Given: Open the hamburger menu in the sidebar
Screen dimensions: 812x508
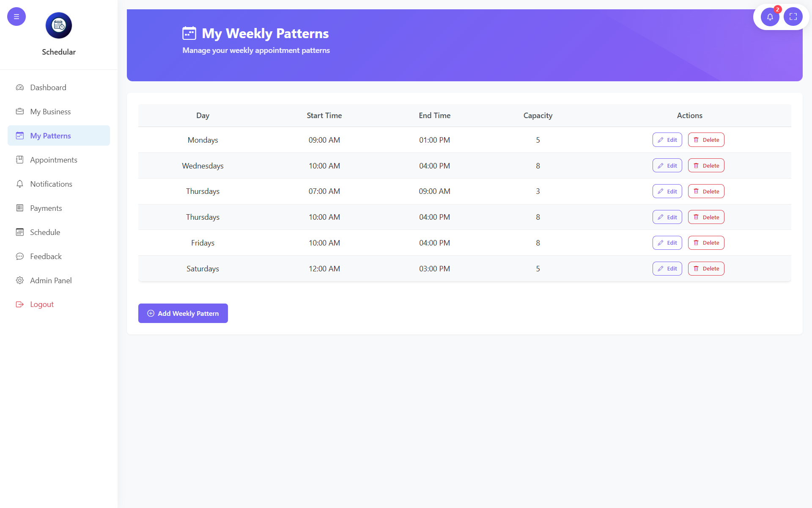Looking at the screenshot, I should click(x=16, y=16).
